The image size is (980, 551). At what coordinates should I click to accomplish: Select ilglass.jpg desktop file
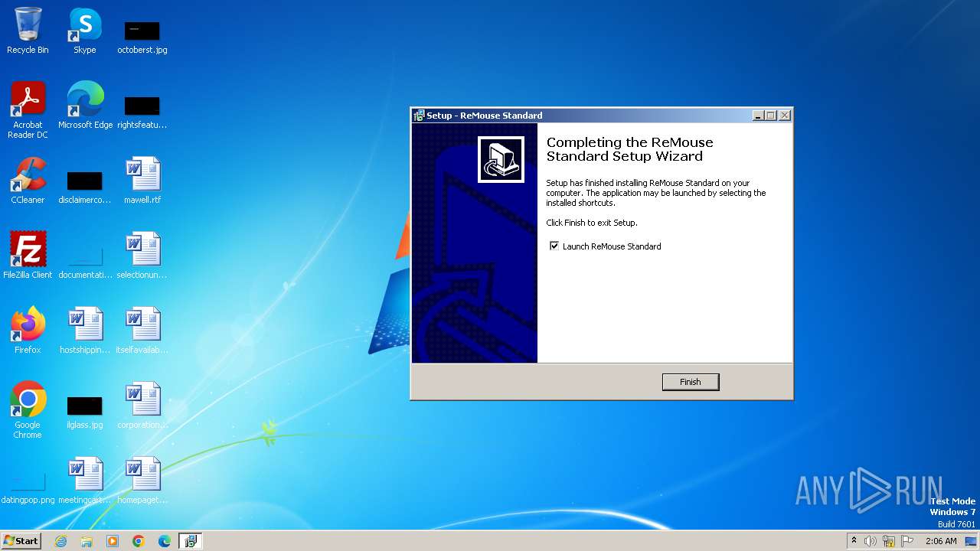click(85, 412)
